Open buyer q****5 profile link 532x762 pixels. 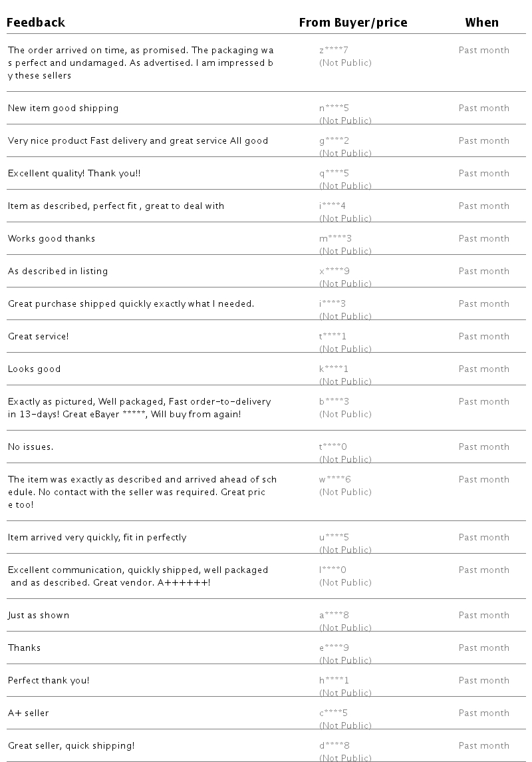[x=334, y=174]
